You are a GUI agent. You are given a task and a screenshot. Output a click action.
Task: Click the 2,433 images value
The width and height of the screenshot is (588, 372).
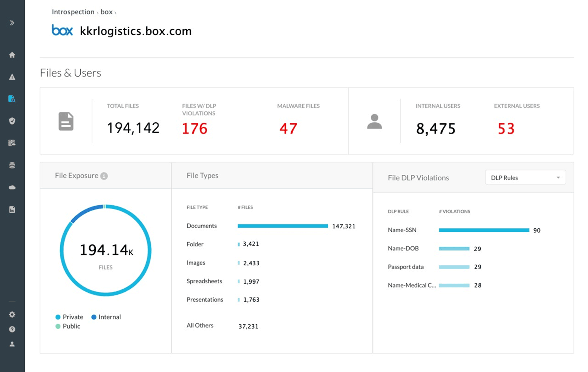coord(251,263)
